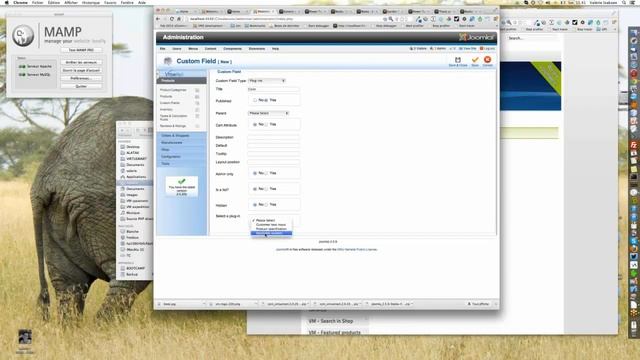Screen dimensions: 640x360
Task: Click icon next to Custom Fields entry
Action: (x=197, y=103)
